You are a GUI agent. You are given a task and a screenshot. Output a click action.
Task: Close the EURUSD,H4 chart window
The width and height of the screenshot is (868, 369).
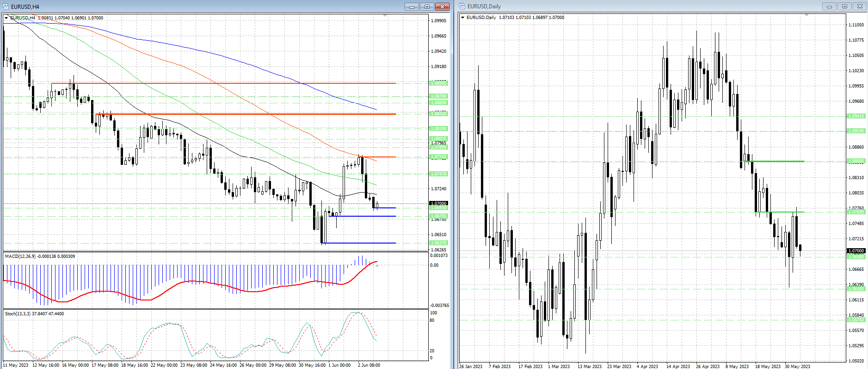coord(442,6)
